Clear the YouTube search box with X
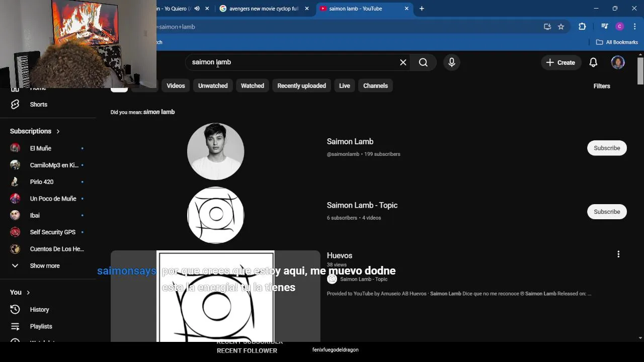 (403, 62)
